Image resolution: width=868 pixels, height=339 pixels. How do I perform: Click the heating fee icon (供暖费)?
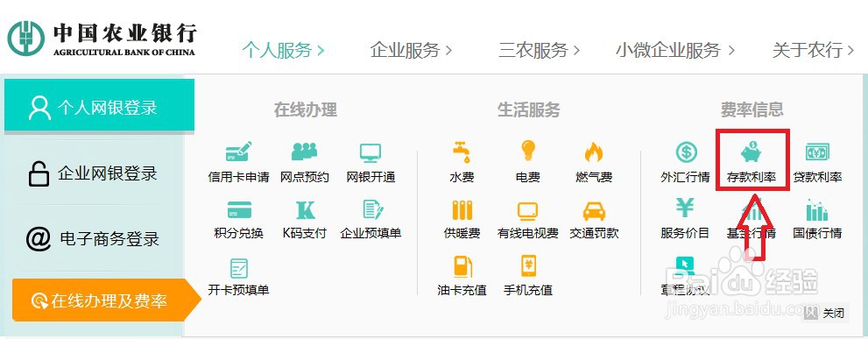(x=462, y=210)
